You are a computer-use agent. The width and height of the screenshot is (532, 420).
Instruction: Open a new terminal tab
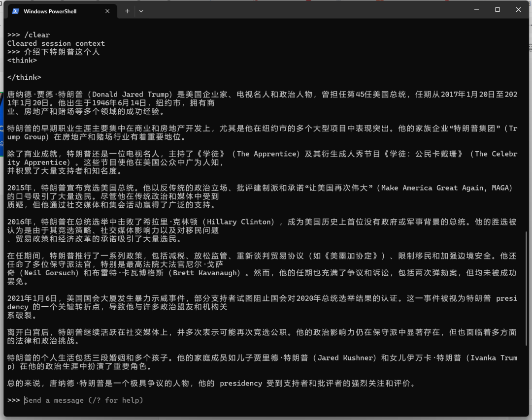pos(127,11)
